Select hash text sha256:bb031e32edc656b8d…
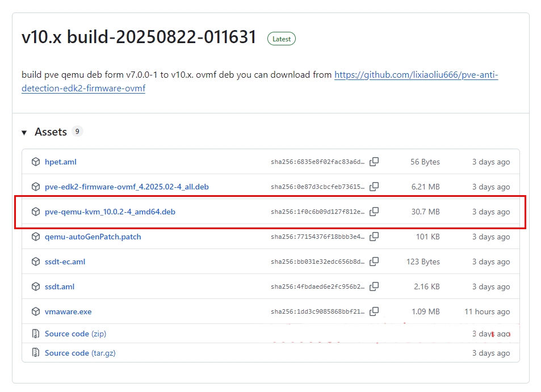Image resolution: width=541 pixels, height=392 pixels. 317,262
